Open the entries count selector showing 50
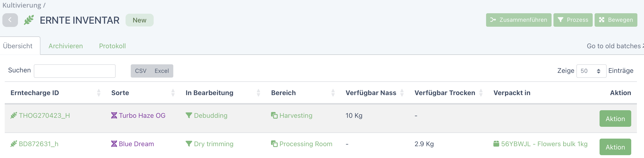 [591, 71]
